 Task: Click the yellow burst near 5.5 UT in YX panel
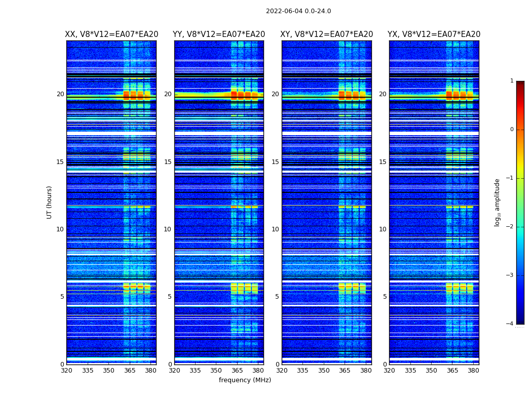460,288
